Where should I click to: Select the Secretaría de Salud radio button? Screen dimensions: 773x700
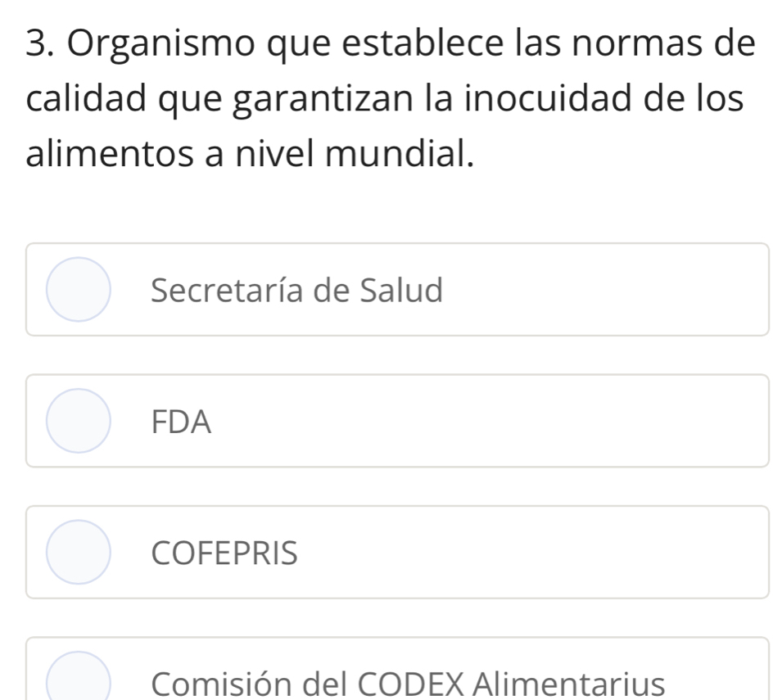pyautogui.click(x=77, y=289)
